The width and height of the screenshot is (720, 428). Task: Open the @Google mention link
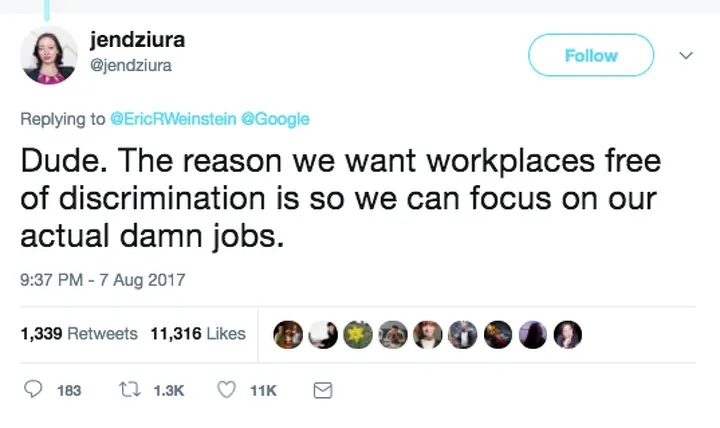click(275, 119)
